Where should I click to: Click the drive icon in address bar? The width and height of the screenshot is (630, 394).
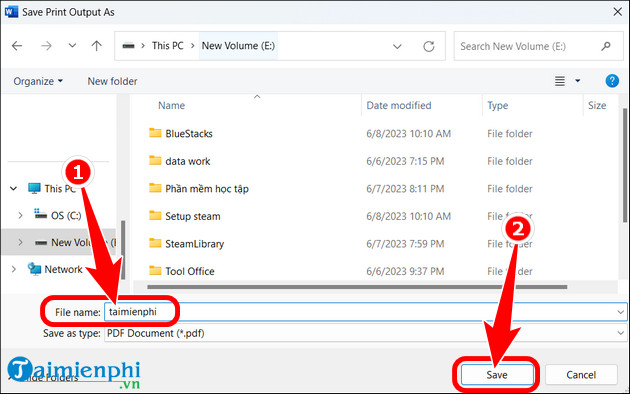[129, 46]
